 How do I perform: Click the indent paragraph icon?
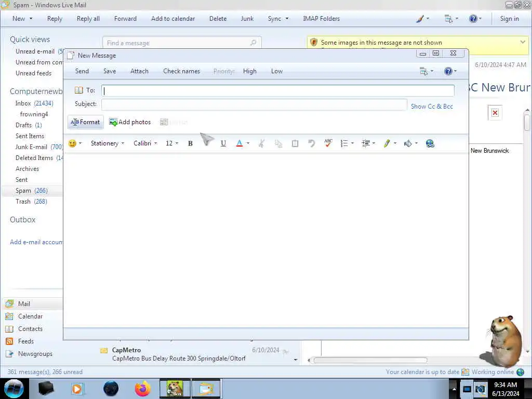point(366,143)
